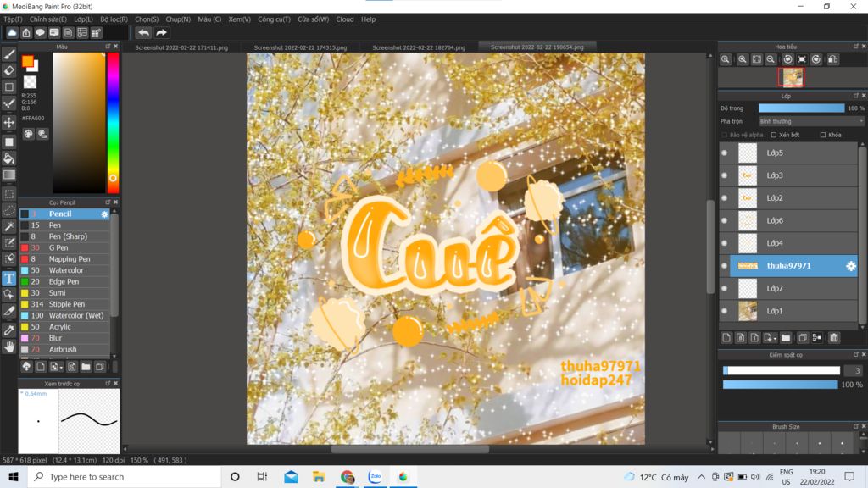Screen dimensions: 868x488
Task: Toggle visibility of Lớp7 layer
Action: (x=724, y=288)
